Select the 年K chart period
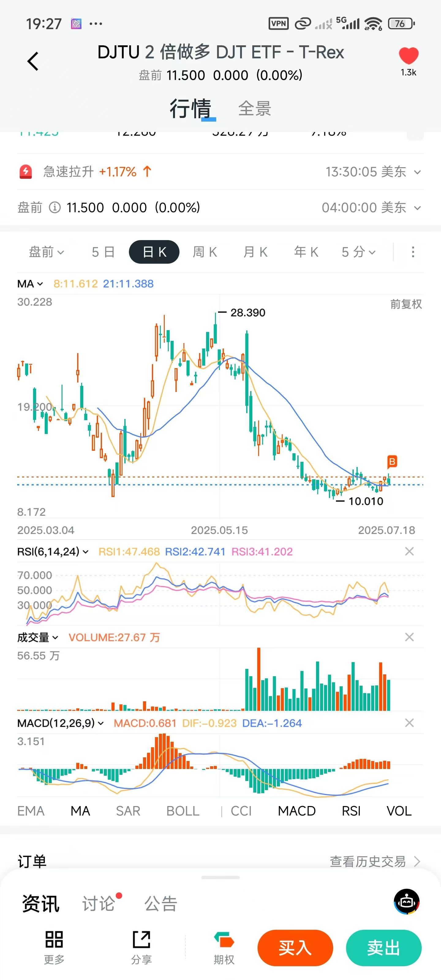The width and height of the screenshot is (441, 980). click(306, 252)
